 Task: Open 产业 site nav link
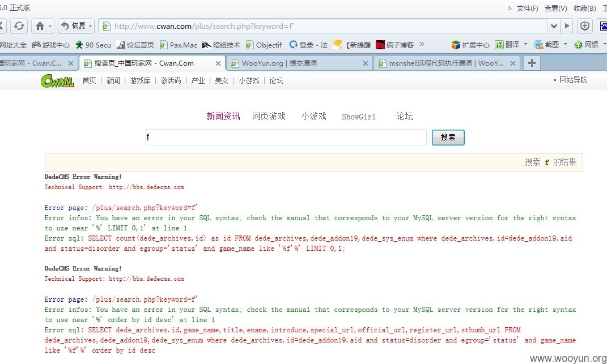[x=198, y=80]
